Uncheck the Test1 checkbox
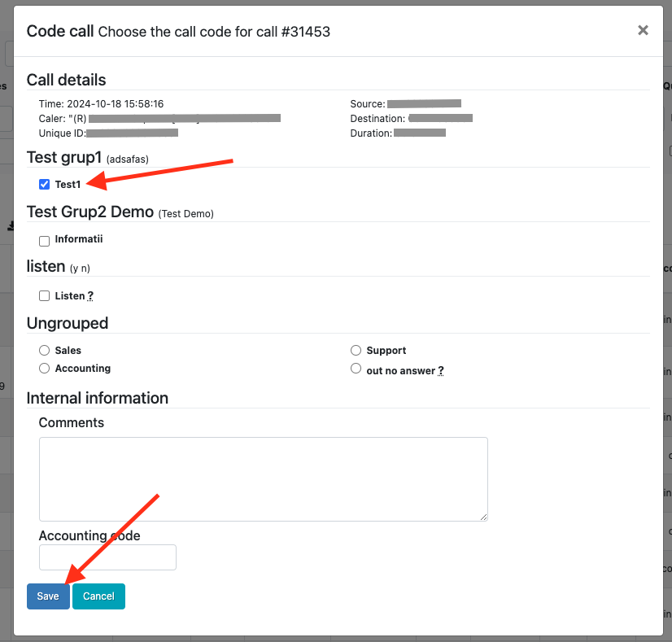The width and height of the screenshot is (672, 642). (45, 185)
